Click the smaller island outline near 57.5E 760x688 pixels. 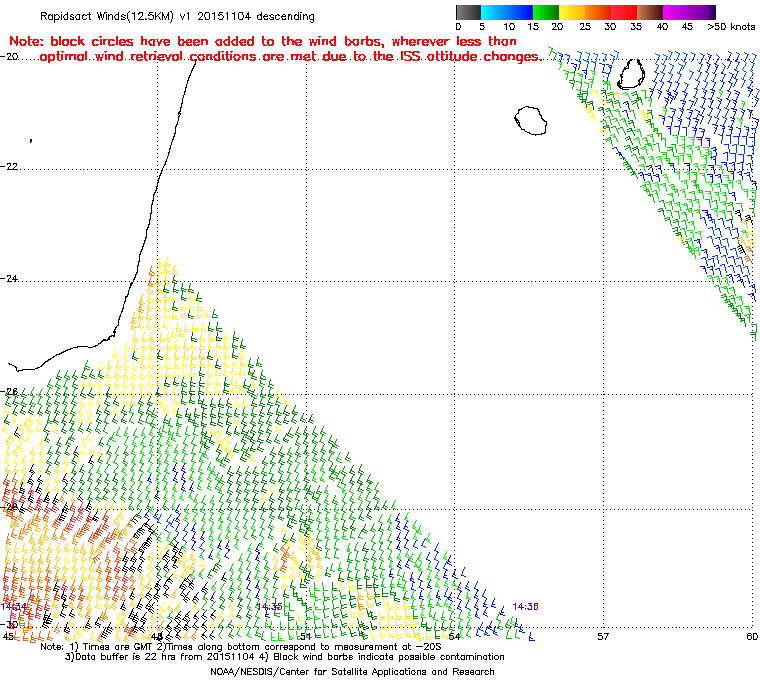(x=631, y=74)
